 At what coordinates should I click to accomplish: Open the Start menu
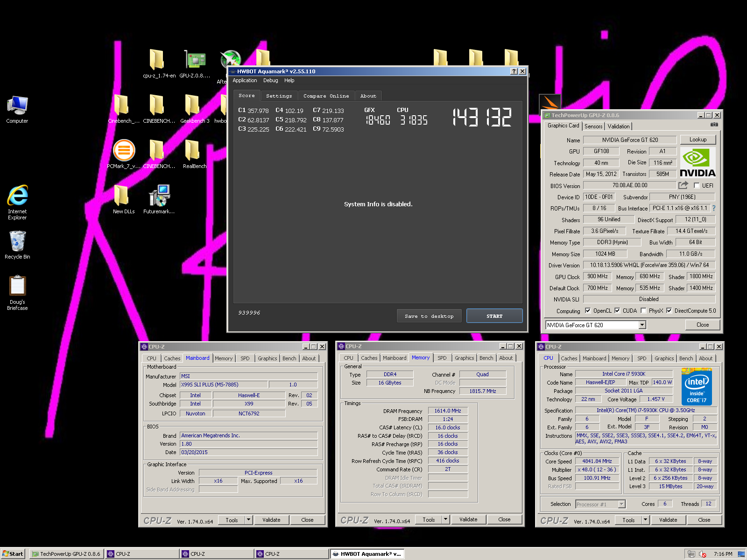pyautogui.click(x=13, y=554)
